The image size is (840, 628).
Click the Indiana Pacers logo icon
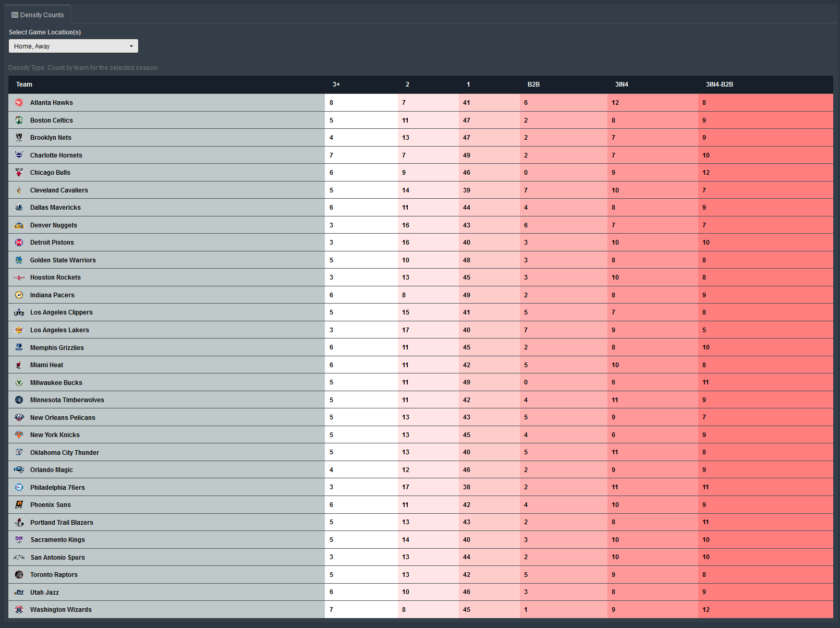click(19, 295)
